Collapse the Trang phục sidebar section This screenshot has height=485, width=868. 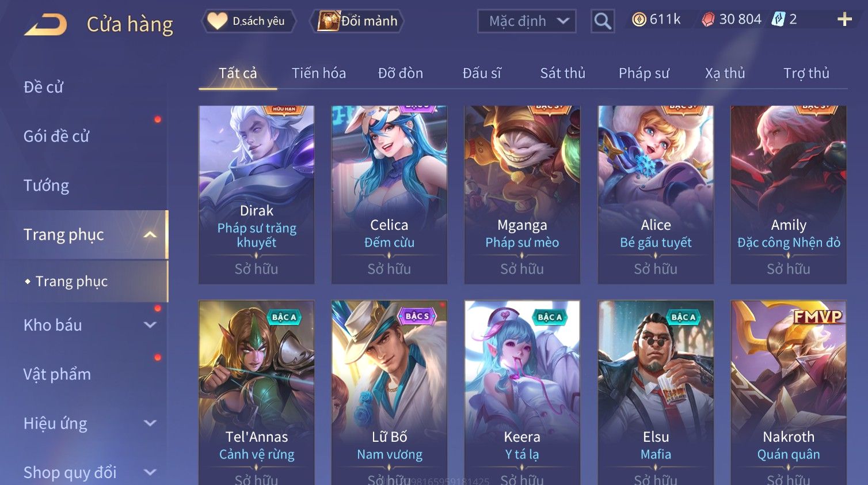point(150,234)
